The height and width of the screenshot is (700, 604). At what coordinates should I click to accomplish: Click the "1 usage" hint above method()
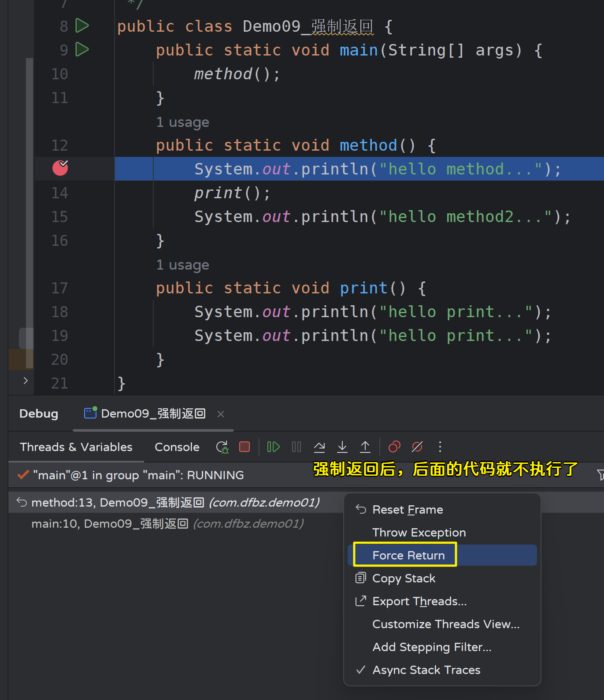click(183, 122)
